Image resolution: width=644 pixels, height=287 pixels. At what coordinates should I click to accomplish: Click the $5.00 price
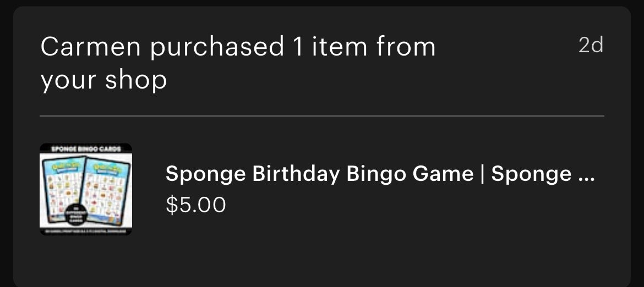point(196,205)
